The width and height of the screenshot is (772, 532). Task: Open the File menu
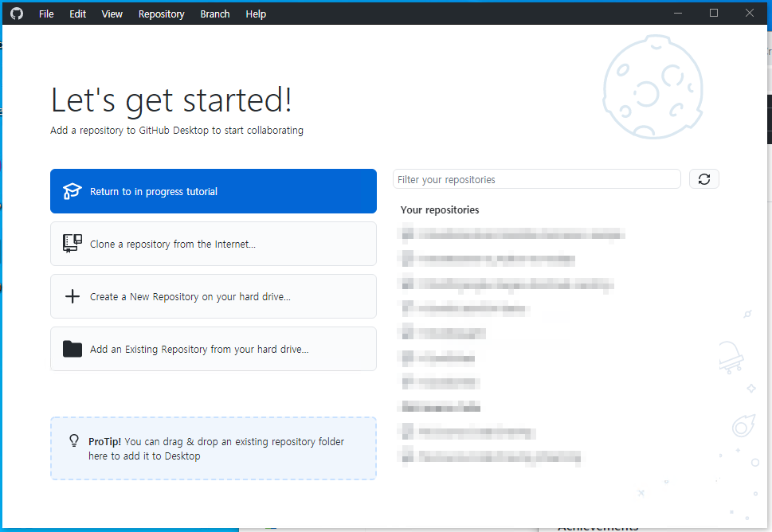(46, 14)
